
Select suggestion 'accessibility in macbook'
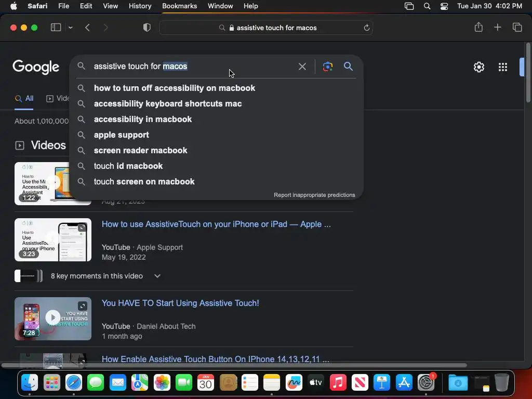pos(216,119)
